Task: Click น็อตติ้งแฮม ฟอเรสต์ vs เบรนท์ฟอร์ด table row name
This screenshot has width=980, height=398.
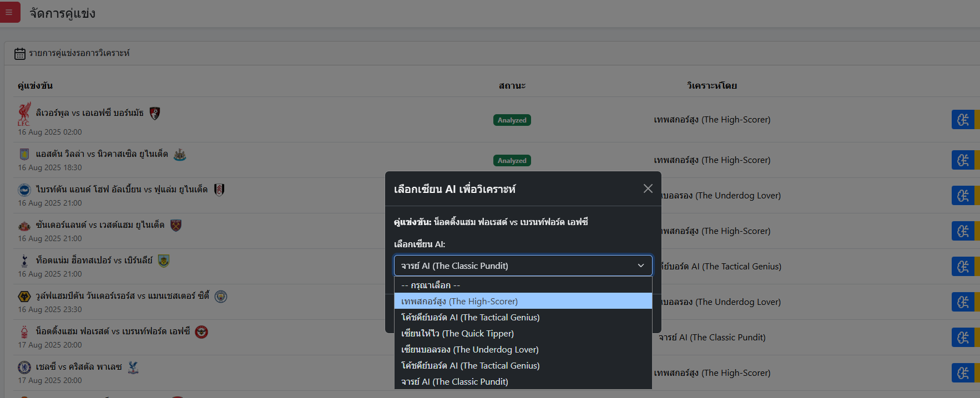Action: (113, 331)
